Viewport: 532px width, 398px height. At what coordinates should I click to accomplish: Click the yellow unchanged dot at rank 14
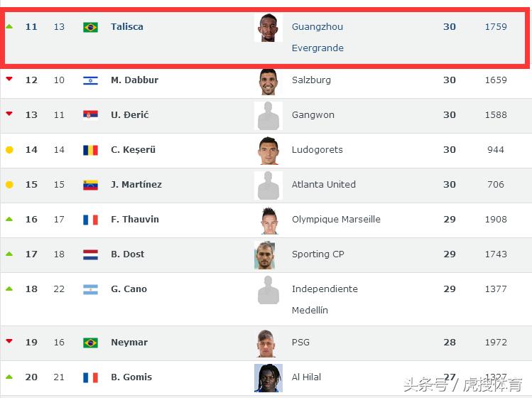(9, 150)
